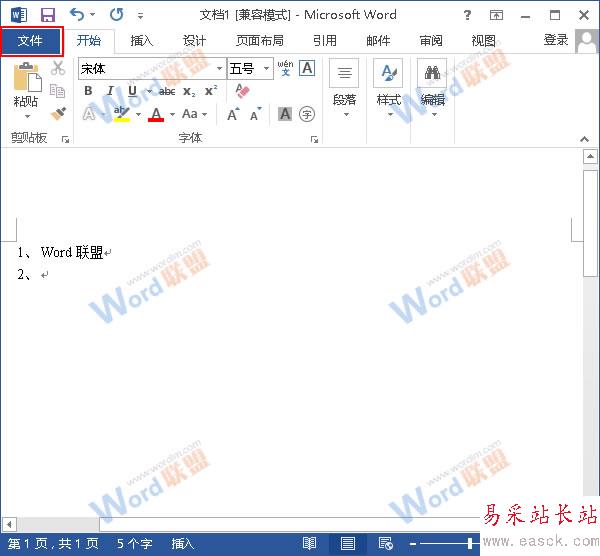Apply character border A icon

point(307,68)
